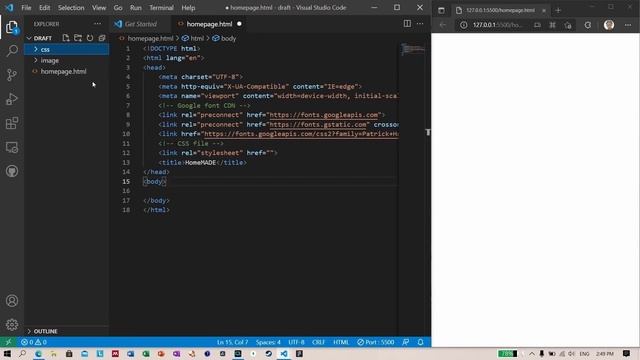Change language mode via HTML status item
640x360 pixels.
(x=341, y=342)
